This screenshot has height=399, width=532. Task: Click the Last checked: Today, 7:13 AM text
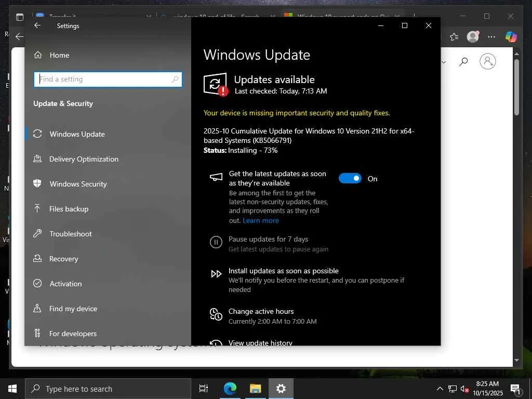click(x=281, y=91)
